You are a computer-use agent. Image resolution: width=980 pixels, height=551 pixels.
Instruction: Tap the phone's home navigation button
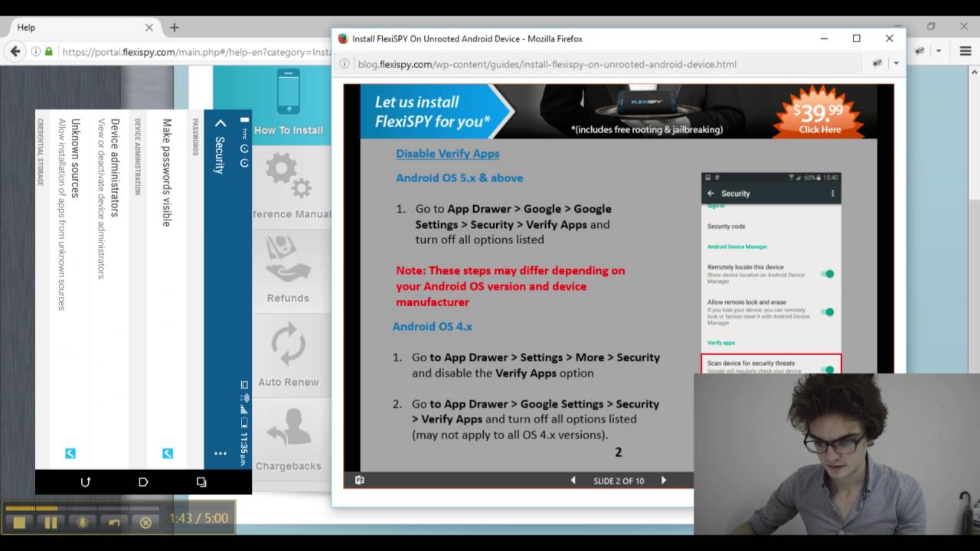click(143, 482)
